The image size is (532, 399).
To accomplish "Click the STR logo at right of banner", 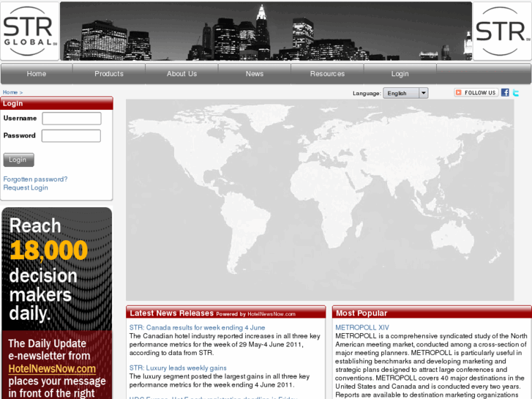I will (503, 31).
